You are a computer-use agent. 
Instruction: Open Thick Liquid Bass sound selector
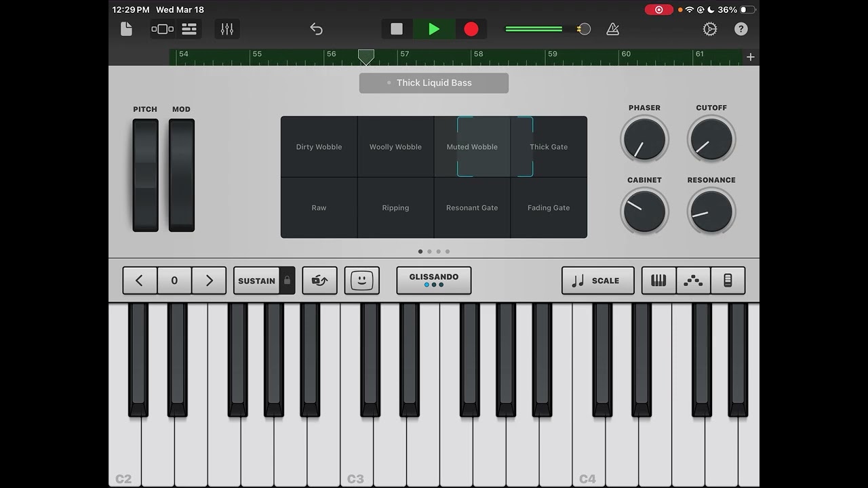(x=434, y=83)
